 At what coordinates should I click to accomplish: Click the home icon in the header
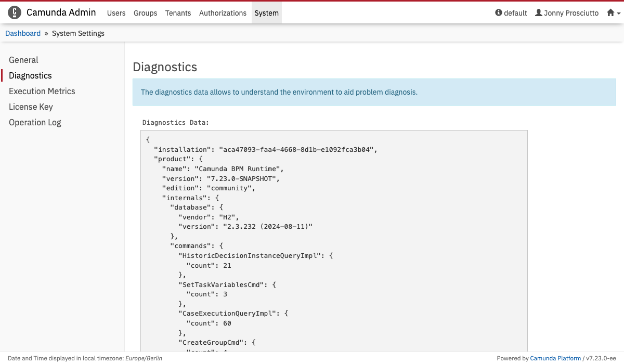610,13
